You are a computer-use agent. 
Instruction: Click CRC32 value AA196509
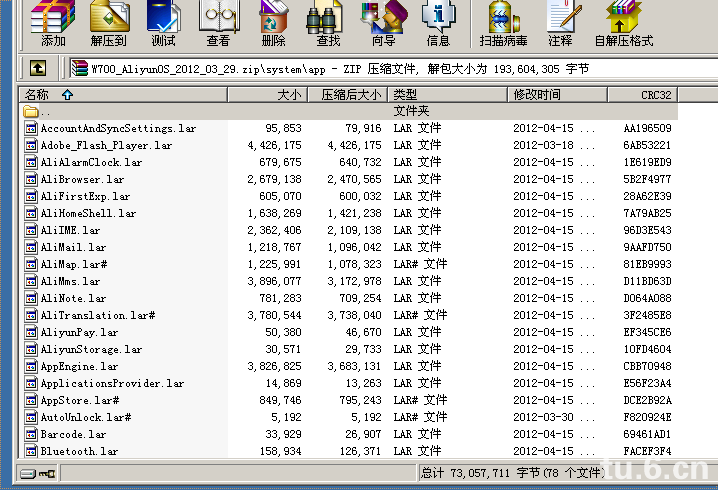point(647,128)
